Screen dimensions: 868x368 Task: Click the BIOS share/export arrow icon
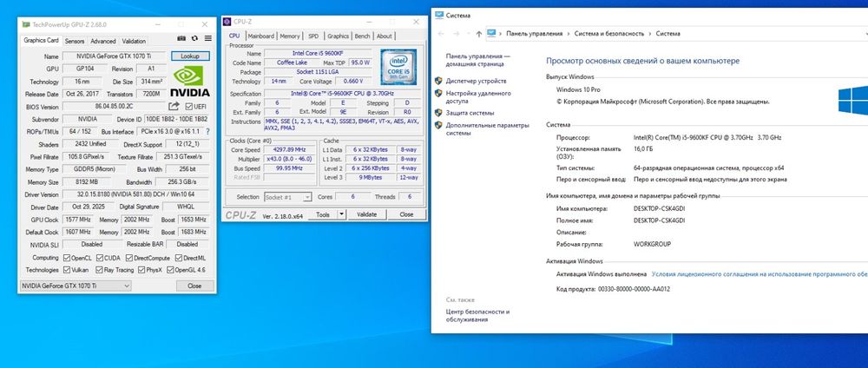pyautogui.click(x=174, y=106)
